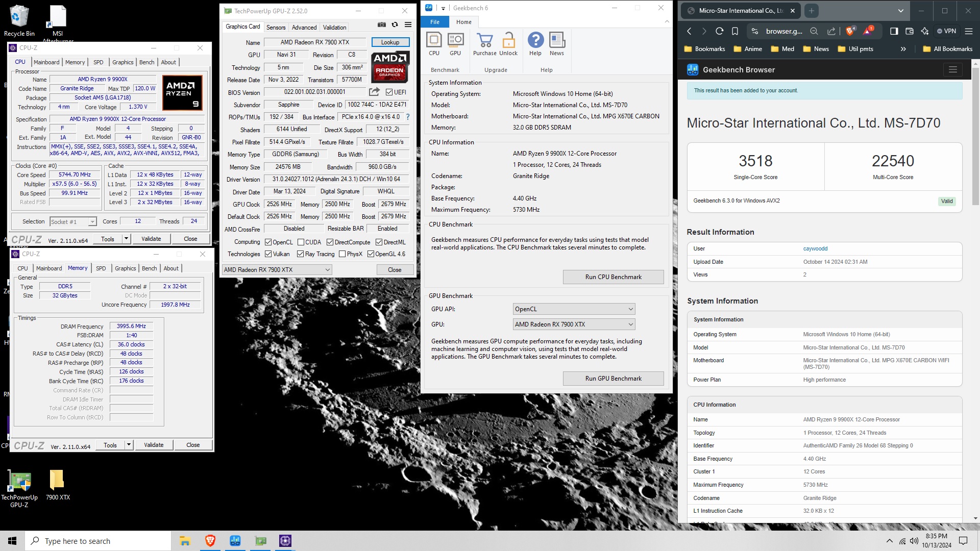Click the Geekbench Help icon
Screen dimensions: 980x551
535,44
